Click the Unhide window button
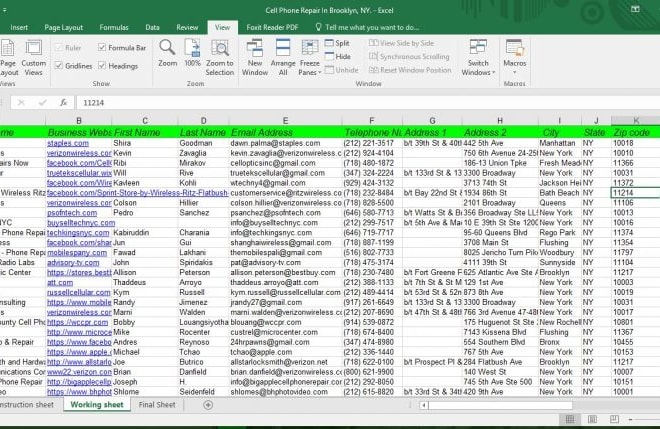 pyautogui.click(x=341, y=70)
